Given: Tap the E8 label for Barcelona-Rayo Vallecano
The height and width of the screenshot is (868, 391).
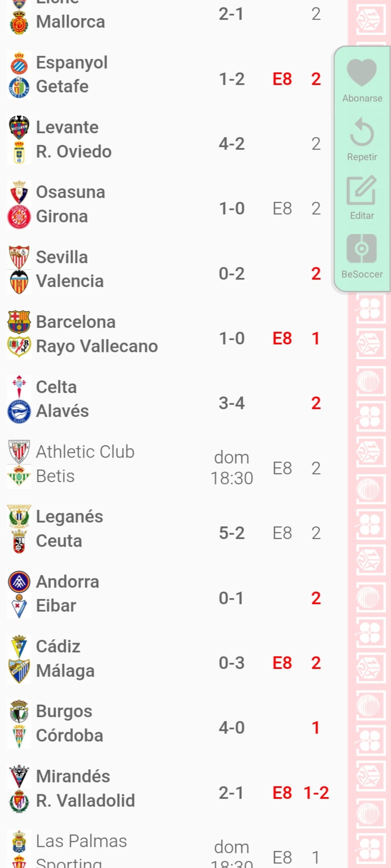Looking at the screenshot, I should click(x=282, y=339).
